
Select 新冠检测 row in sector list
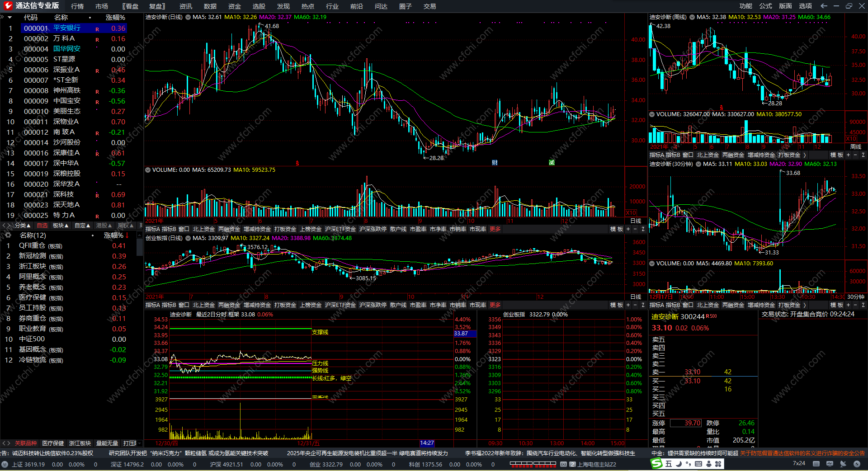coord(68,256)
